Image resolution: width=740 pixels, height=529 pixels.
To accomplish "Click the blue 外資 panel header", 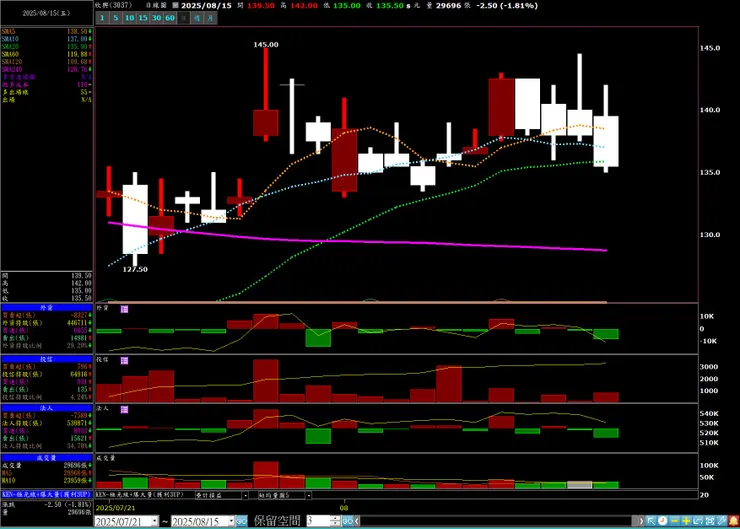I will point(47,308).
